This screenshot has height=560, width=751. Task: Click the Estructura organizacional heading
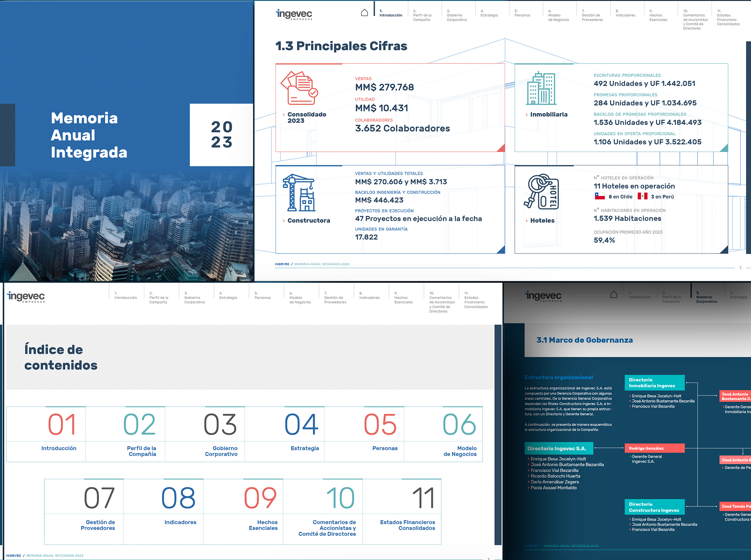tap(558, 377)
